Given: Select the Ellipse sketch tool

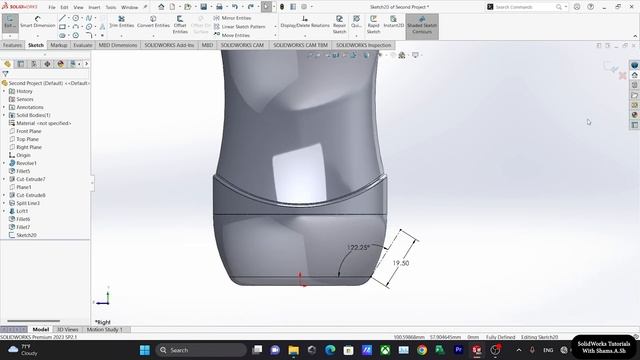Looking at the screenshot, I should (89, 27).
